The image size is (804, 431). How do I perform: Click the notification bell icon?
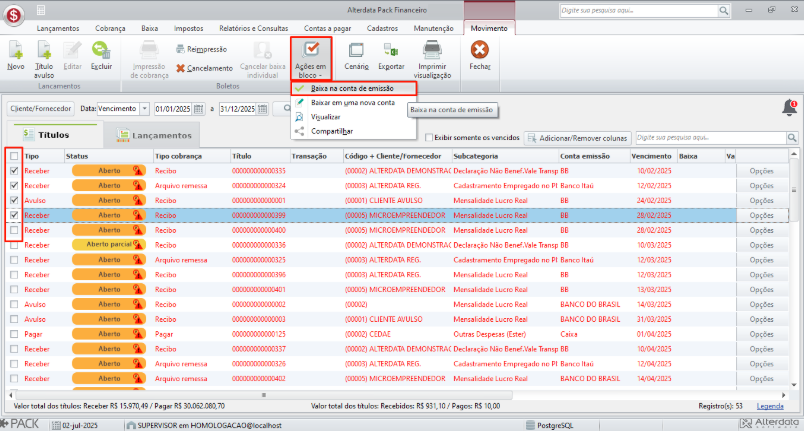790,108
